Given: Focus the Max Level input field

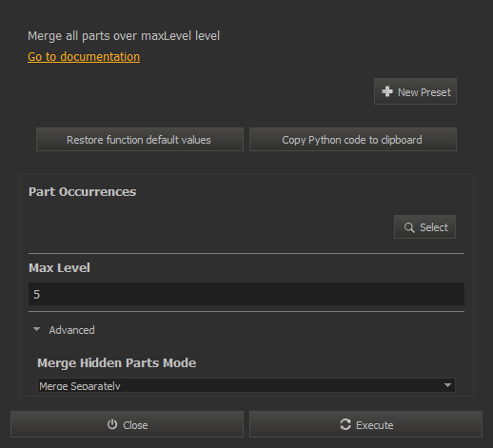Looking at the screenshot, I should pyautogui.click(x=246, y=294).
